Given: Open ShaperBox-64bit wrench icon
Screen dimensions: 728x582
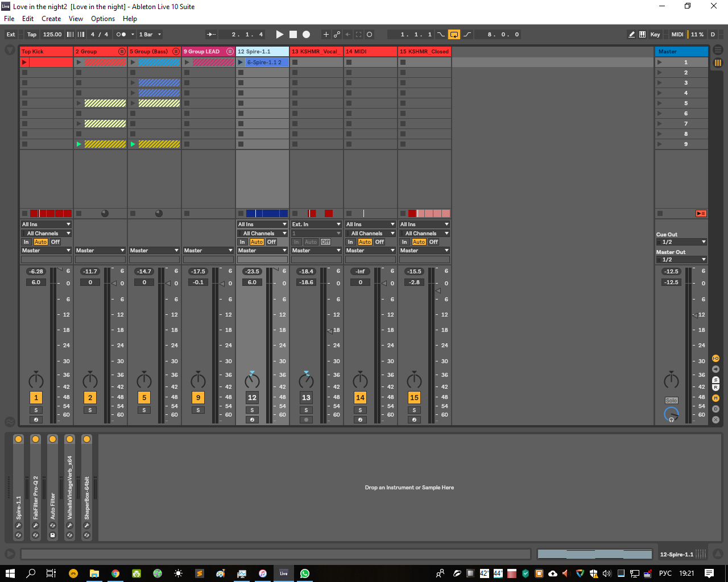Looking at the screenshot, I should click(86, 526).
